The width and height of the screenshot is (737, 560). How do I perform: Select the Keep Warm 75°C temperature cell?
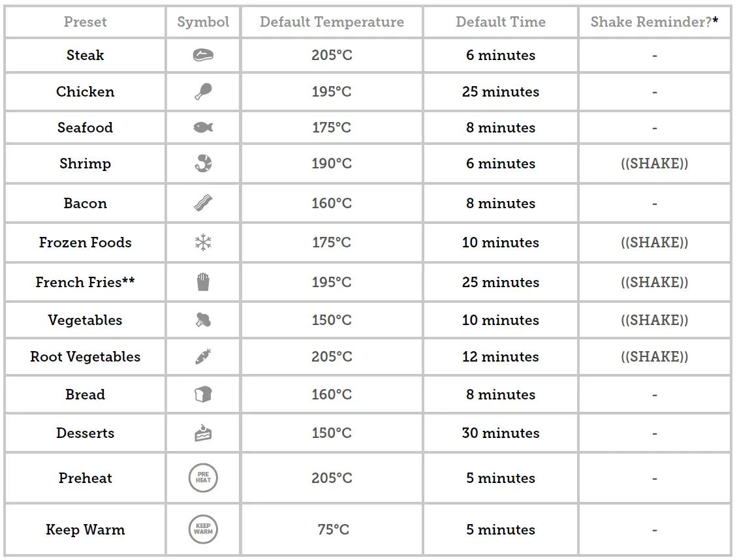point(333,529)
